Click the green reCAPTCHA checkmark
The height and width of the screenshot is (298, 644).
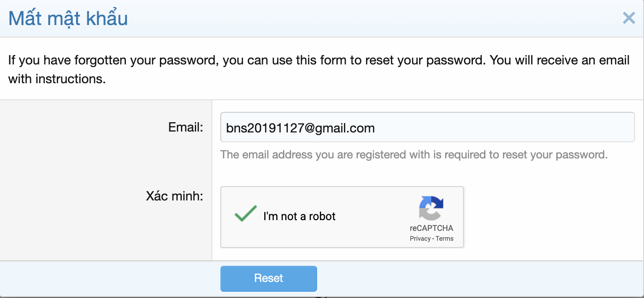(x=245, y=214)
